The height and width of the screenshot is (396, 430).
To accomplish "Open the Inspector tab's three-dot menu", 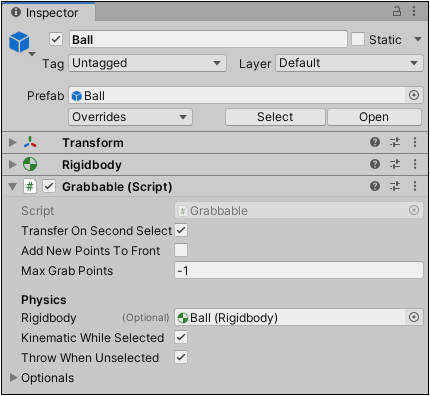I will 414,11.
